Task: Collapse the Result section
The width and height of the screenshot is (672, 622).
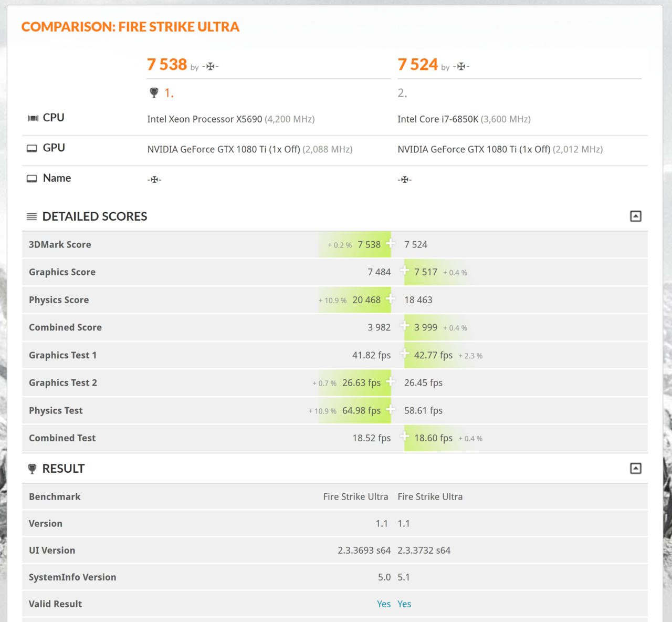Action: pos(635,469)
